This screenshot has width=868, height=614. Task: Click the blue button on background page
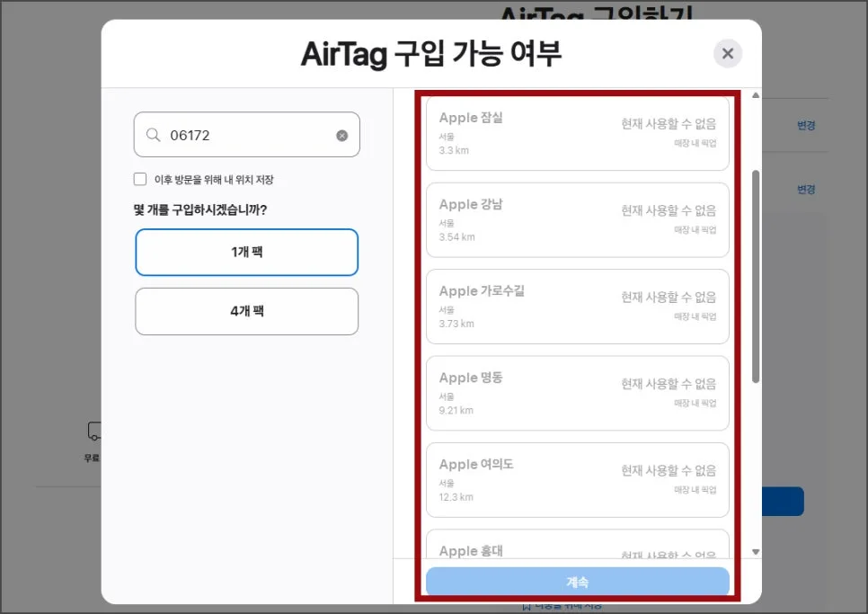click(783, 501)
